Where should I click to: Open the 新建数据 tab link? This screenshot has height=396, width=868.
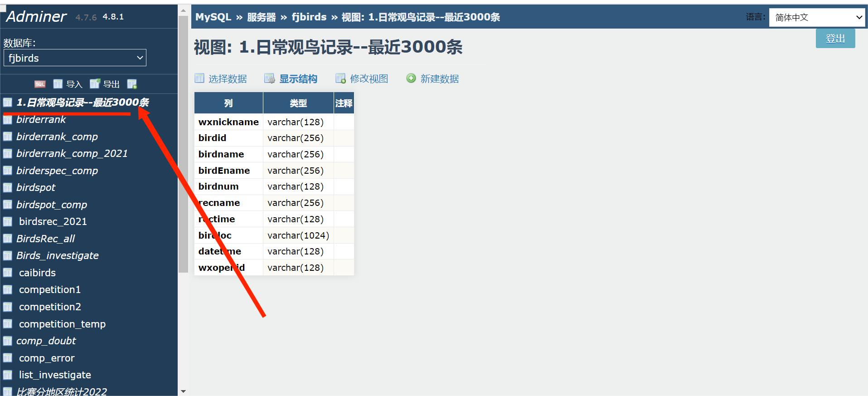[440, 79]
